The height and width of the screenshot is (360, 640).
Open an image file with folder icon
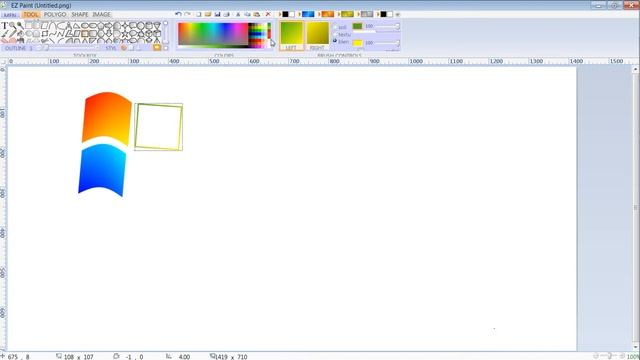(x=208, y=14)
